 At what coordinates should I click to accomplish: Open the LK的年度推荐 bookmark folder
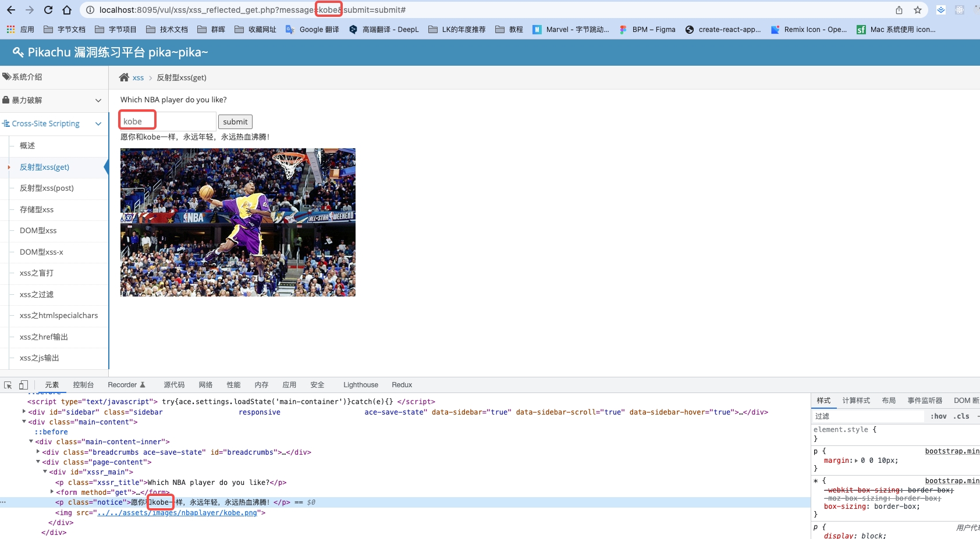pos(457,29)
